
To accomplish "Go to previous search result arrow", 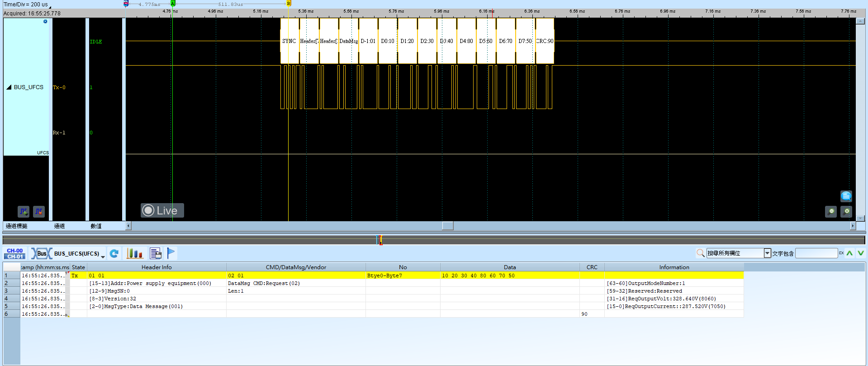I will point(849,253).
